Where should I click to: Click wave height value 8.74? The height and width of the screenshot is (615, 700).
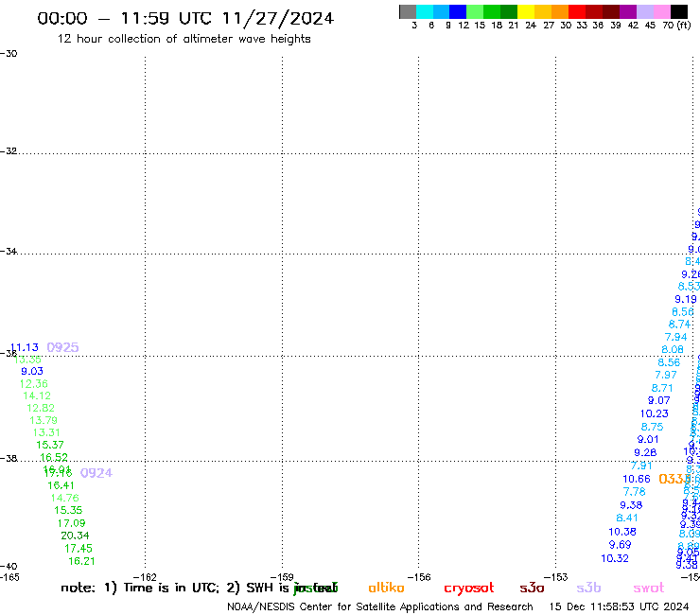(x=679, y=325)
